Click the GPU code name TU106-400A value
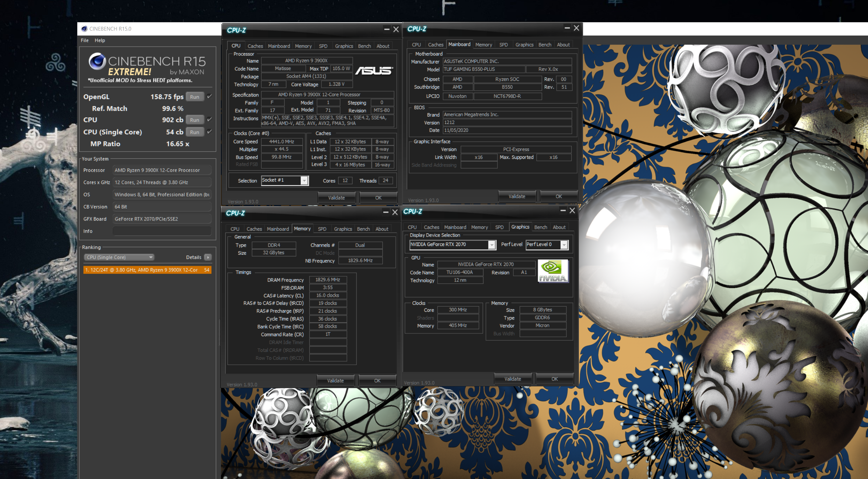Image resolution: width=868 pixels, height=479 pixels. coord(460,272)
